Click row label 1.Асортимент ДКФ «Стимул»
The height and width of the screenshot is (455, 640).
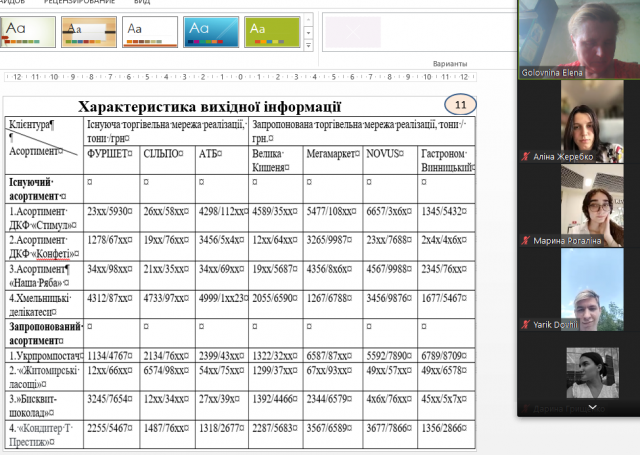[x=44, y=218]
